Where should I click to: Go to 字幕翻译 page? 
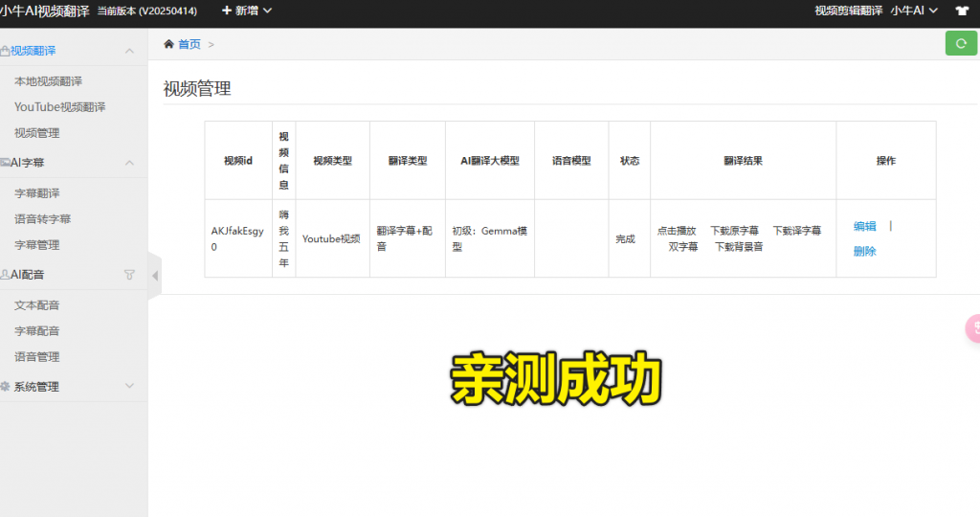click(x=36, y=193)
